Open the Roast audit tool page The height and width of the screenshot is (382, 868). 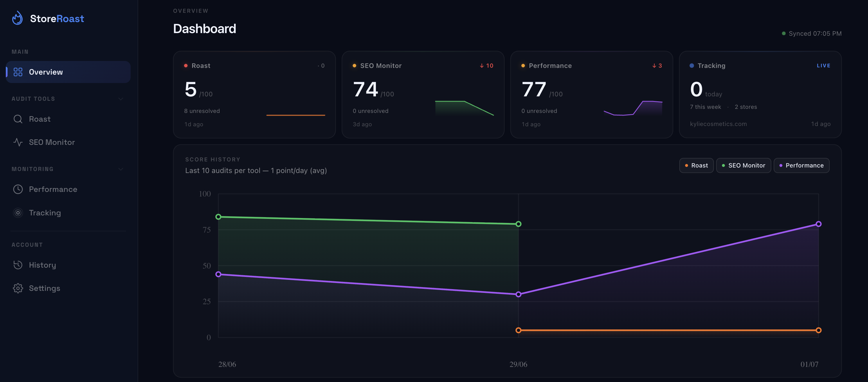point(69,119)
